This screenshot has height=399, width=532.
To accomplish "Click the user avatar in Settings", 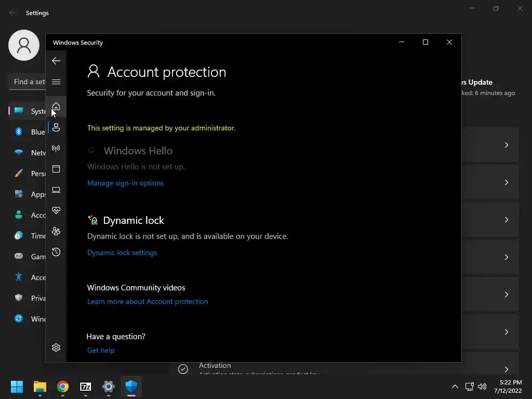I will [24, 45].
